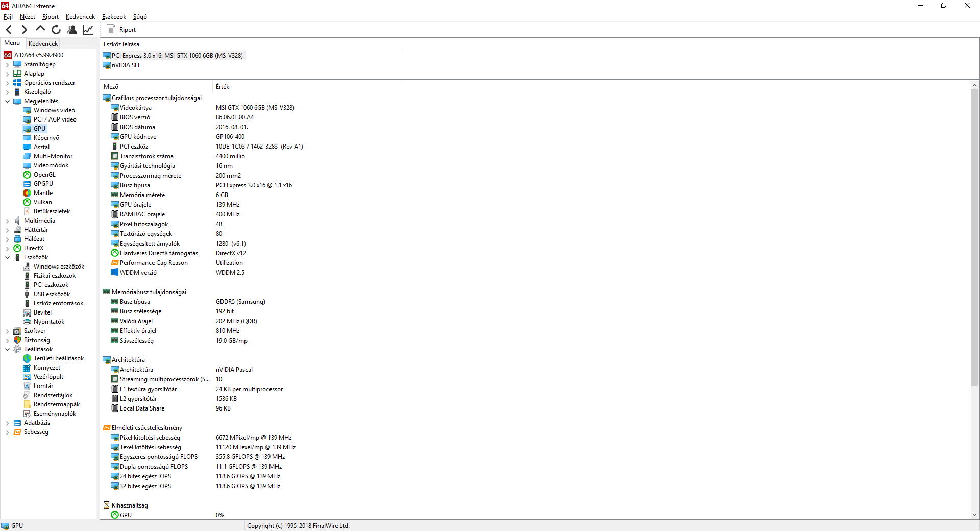Viewport: 980px width, 531px height.
Task: Select the Nyomtatók printer icon
Action: point(27,322)
